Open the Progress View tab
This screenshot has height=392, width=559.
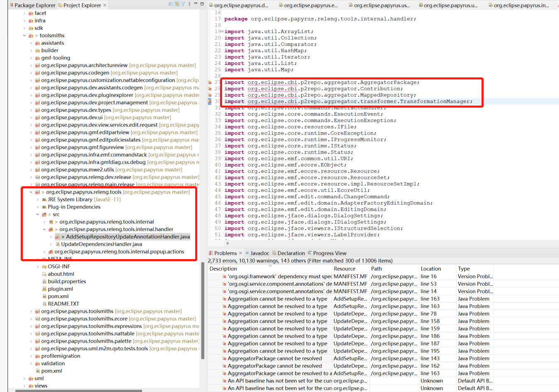pos(327,253)
